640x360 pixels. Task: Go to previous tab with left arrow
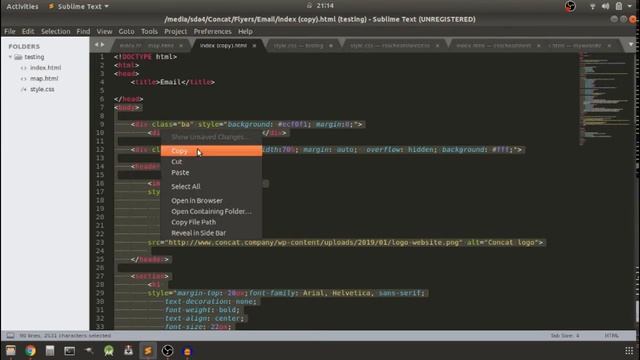click(x=97, y=45)
